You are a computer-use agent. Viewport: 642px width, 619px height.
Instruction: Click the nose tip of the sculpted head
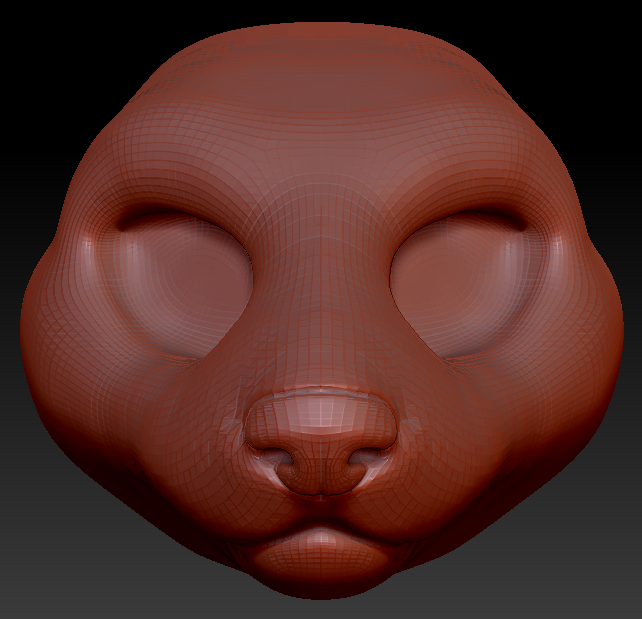point(321,440)
